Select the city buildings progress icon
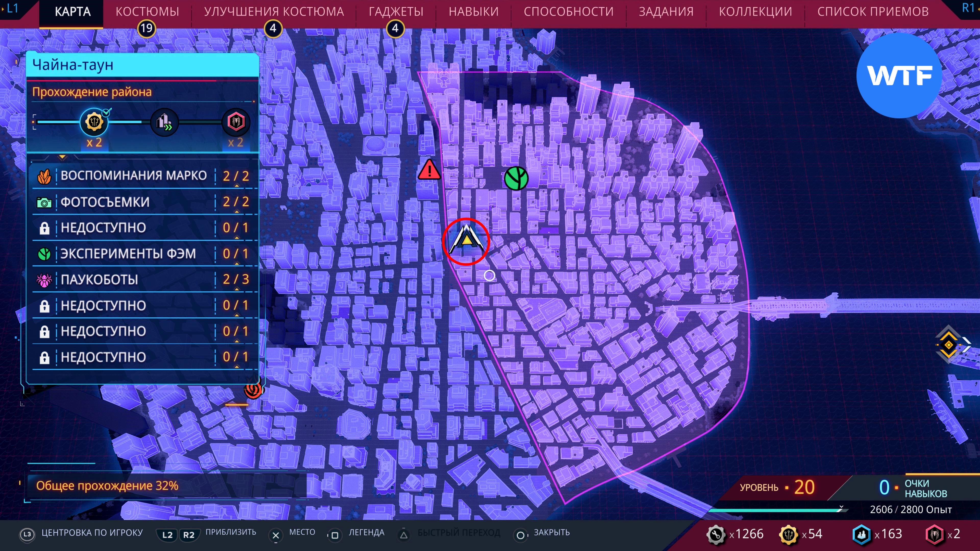This screenshot has height=551, width=980. [x=164, y=122]
